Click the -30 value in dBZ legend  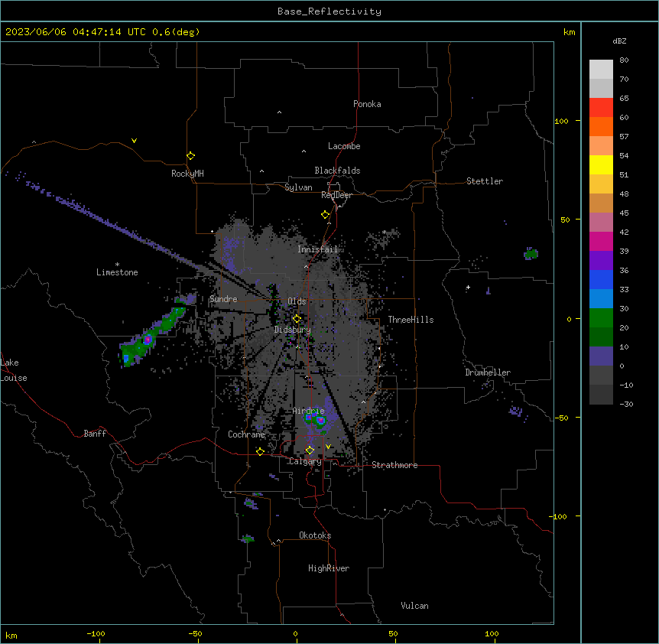(x=626, y=404)
